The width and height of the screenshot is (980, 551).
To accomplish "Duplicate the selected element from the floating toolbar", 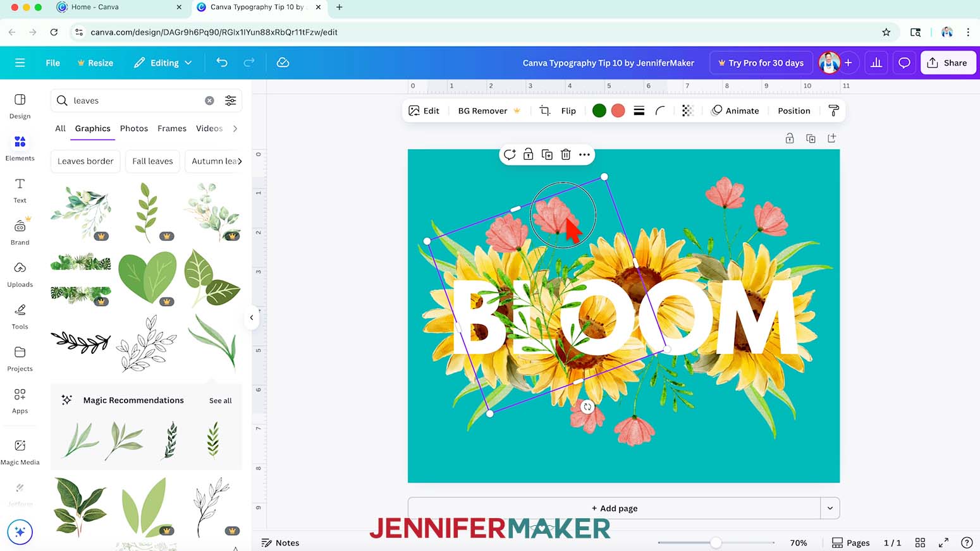I will [547, 154].
